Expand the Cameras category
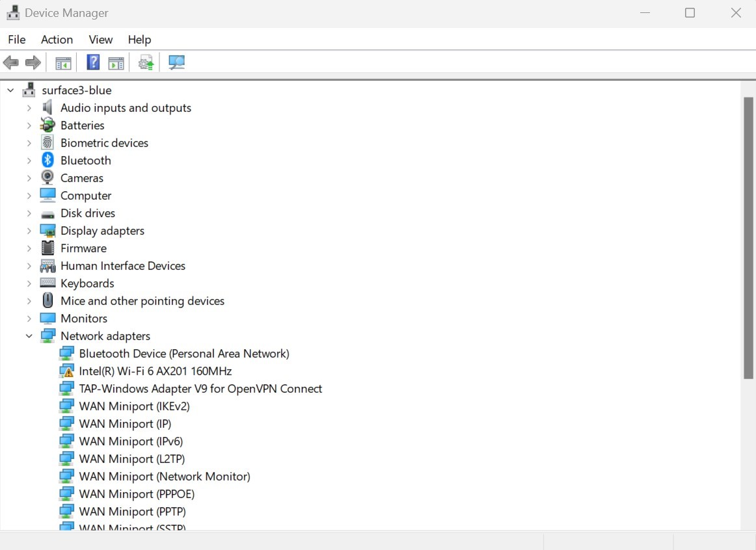The height and width of the screenshot is (550, 756). click(29, 178)
